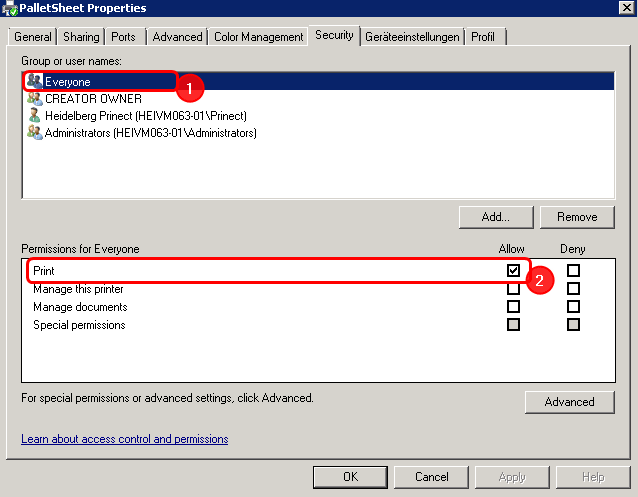The image size is (638, 497).
Task: Open the Sharing tab
Action: 81,37
